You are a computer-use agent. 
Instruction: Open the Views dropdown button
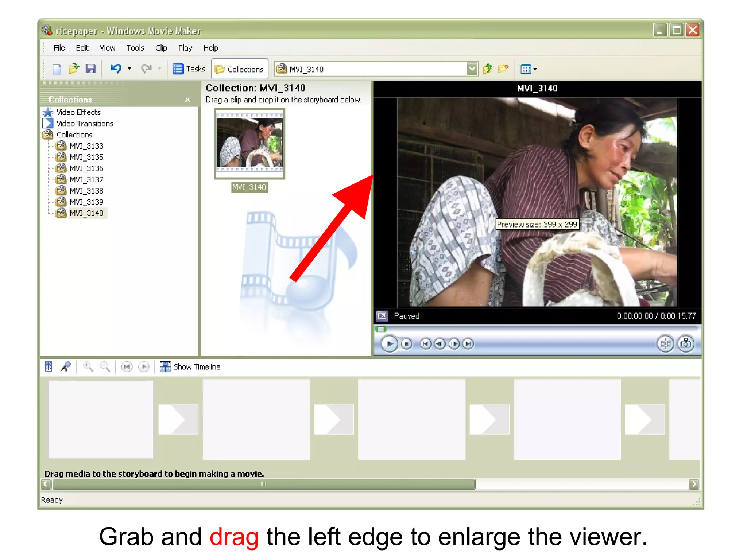pos(529,69)
